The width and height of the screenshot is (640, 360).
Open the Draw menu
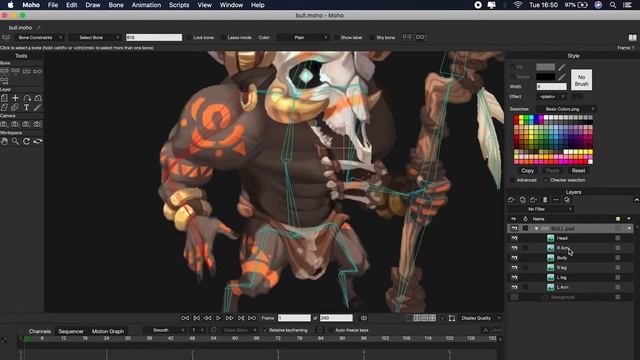pos(93,5)
